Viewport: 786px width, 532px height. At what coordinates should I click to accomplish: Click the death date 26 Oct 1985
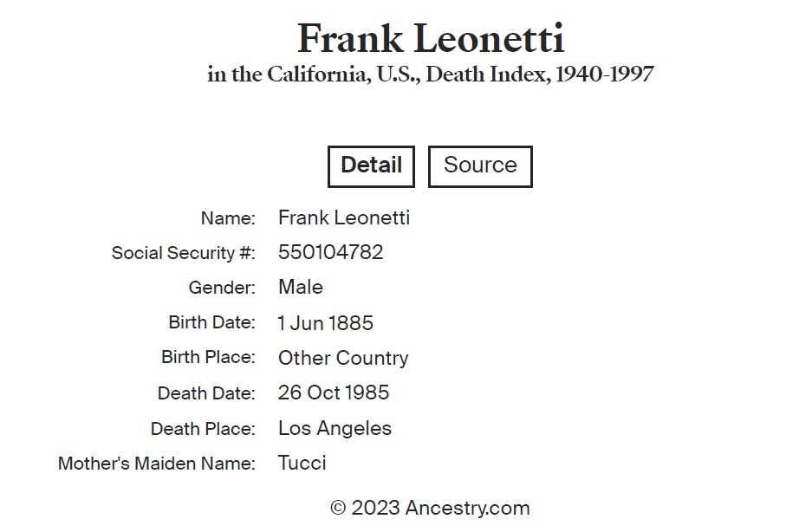point(334,393)
